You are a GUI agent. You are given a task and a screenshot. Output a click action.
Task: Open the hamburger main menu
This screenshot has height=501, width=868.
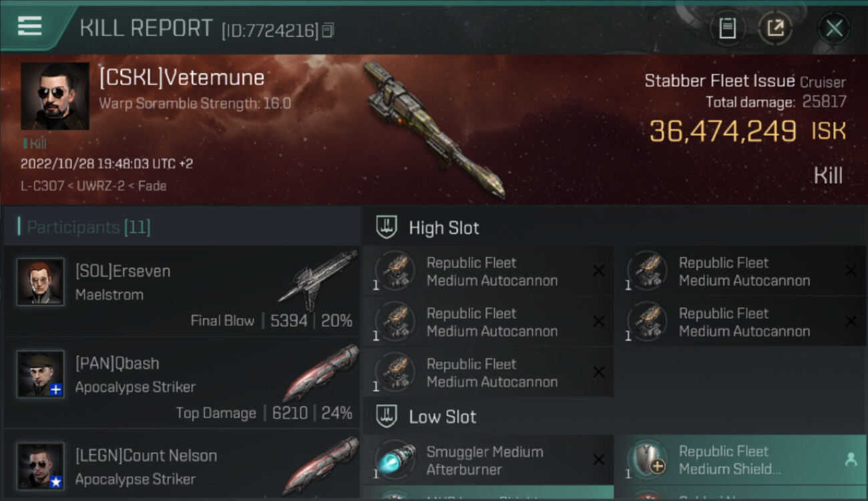pos(30,27)
